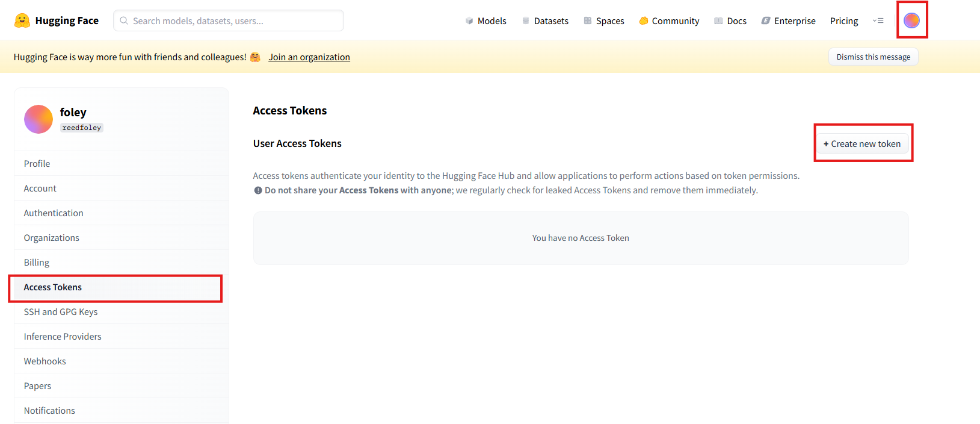
Task: Open Account settings
Action: click(x=121, y=189)
